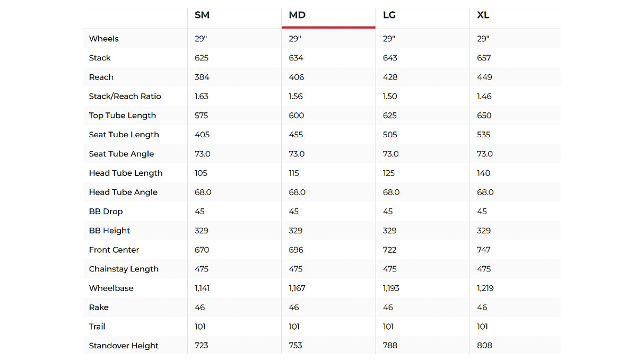This screenshot has height=362, width=644.
Task: Click the XL Stack value 657
Action: 484,58
